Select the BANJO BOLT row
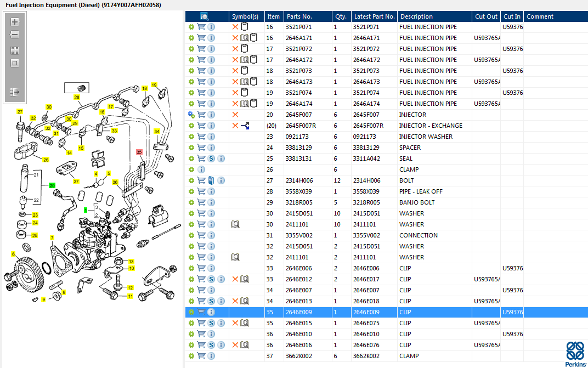 click(417, 202)
